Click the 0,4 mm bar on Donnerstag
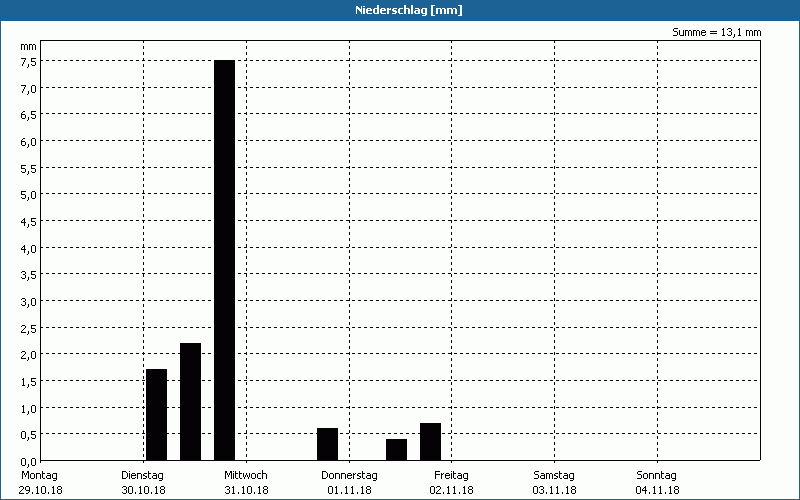The image size is (800, 500). (396, 449)
